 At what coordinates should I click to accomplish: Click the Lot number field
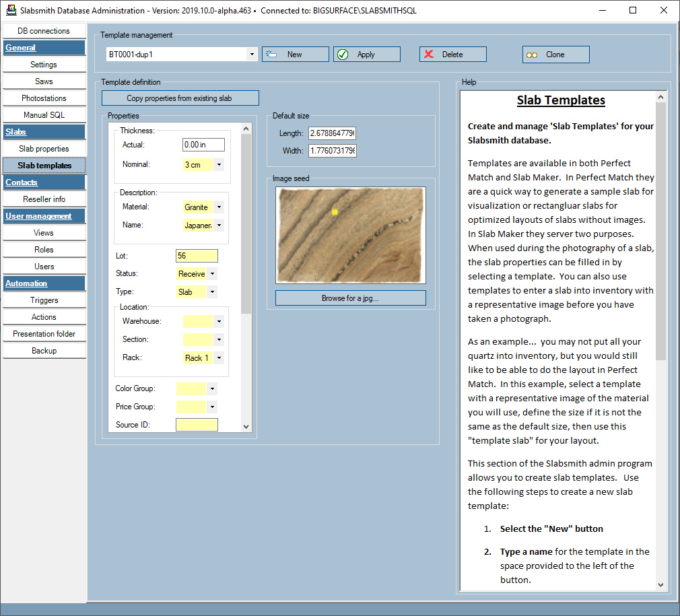click(x=197, y=256)
